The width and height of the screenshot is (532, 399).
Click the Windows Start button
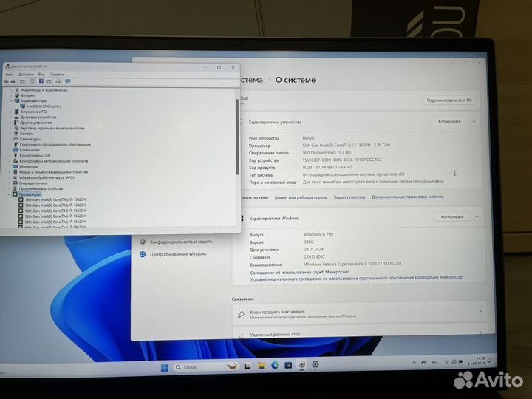165,368
